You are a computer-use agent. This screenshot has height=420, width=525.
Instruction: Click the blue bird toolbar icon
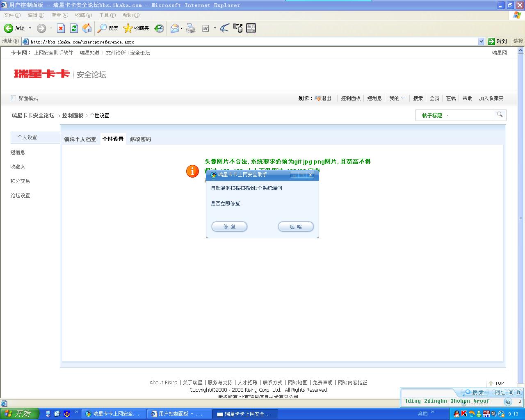click(224, 28)
